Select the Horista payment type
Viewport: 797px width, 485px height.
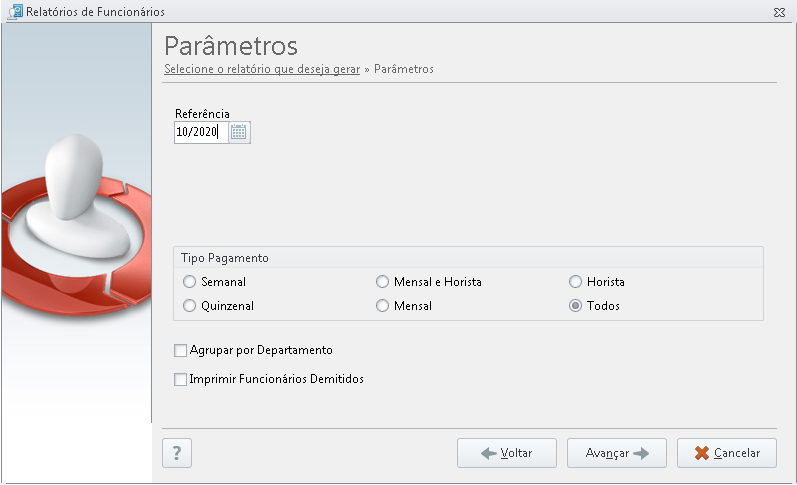pos(575,282)
